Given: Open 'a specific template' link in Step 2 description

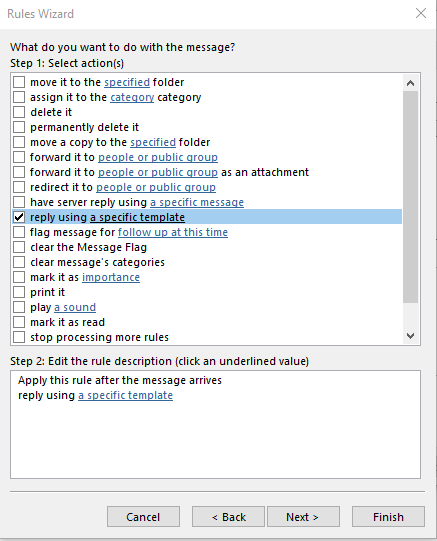Looking at the screenshot, I should click(126, 395).
